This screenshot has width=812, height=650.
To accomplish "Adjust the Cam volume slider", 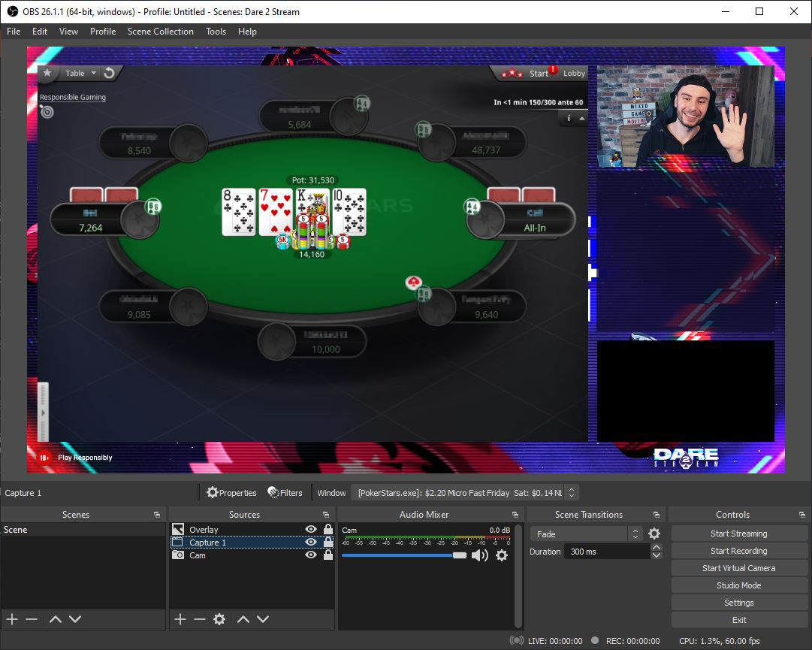I will (x=458, y=557).
